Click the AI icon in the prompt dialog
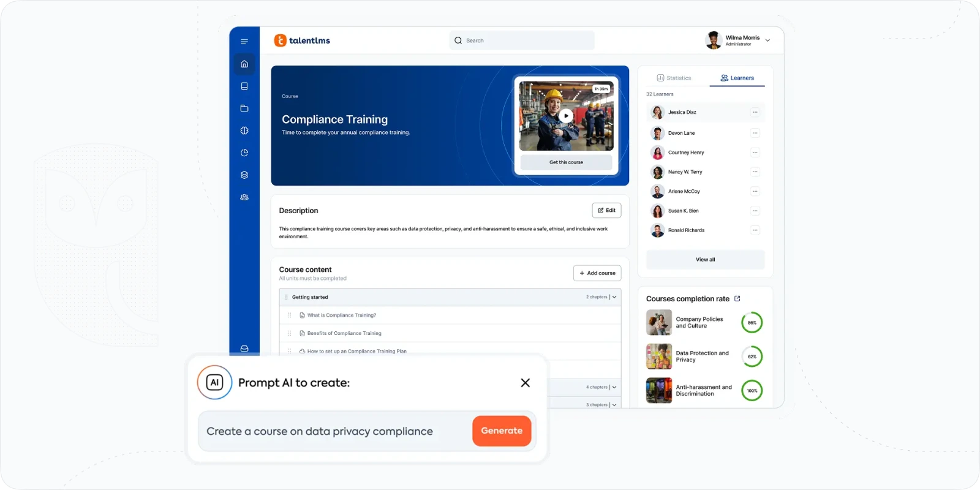The image size is (980, 490). tap(214, 382)
